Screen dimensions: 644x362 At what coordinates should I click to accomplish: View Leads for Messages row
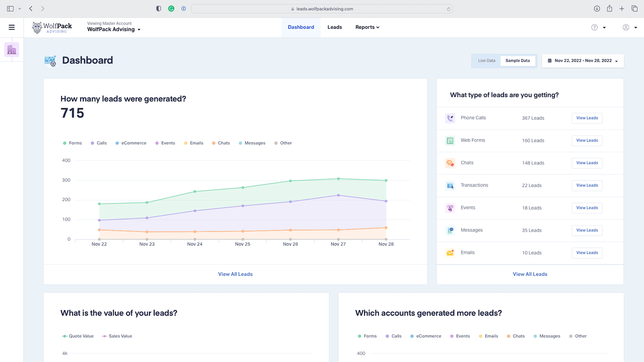click(587, 230)
